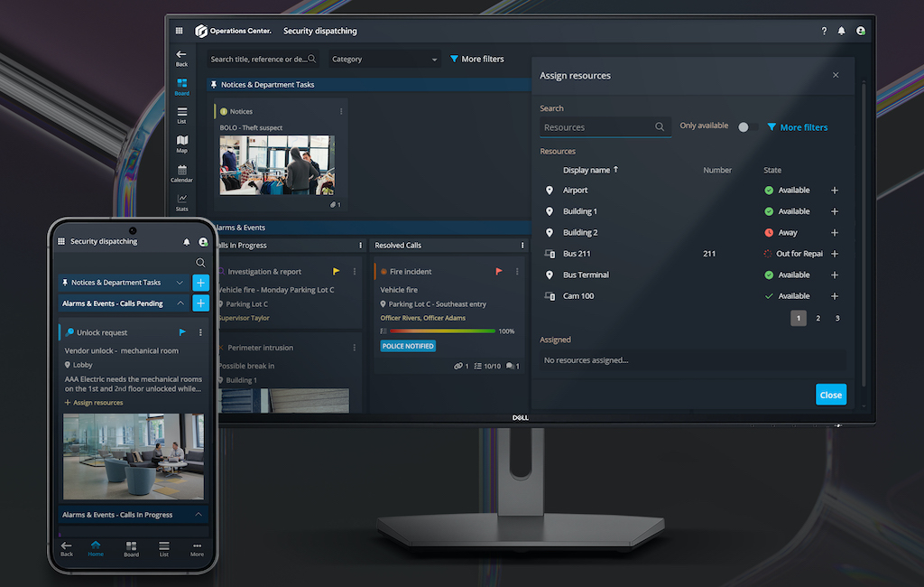Viewport: 924px width, 587px height.
Task: Collapse Notices & Department Tasks on phone
Action: (x=180, y=283)
